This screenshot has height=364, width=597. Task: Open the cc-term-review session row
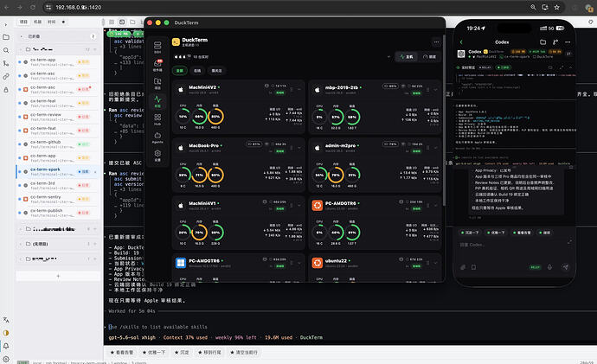pos(57,117)
